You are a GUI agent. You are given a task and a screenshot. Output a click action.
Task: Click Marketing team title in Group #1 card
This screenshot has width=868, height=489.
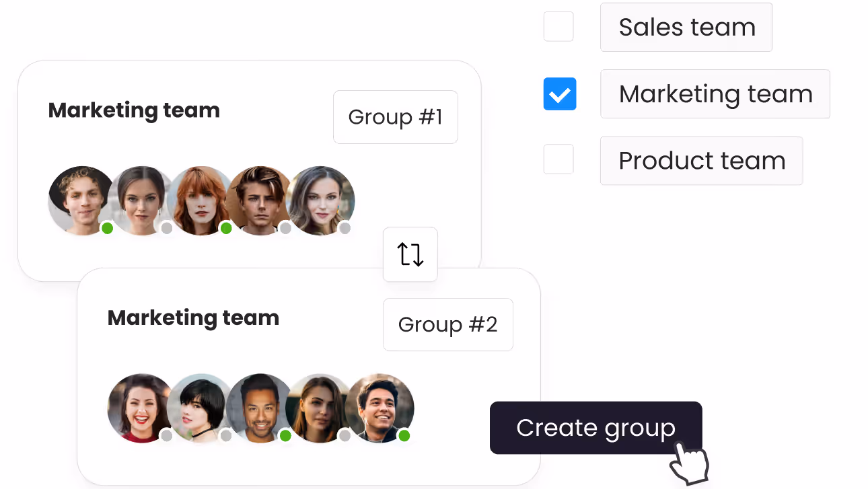point(134,110)
